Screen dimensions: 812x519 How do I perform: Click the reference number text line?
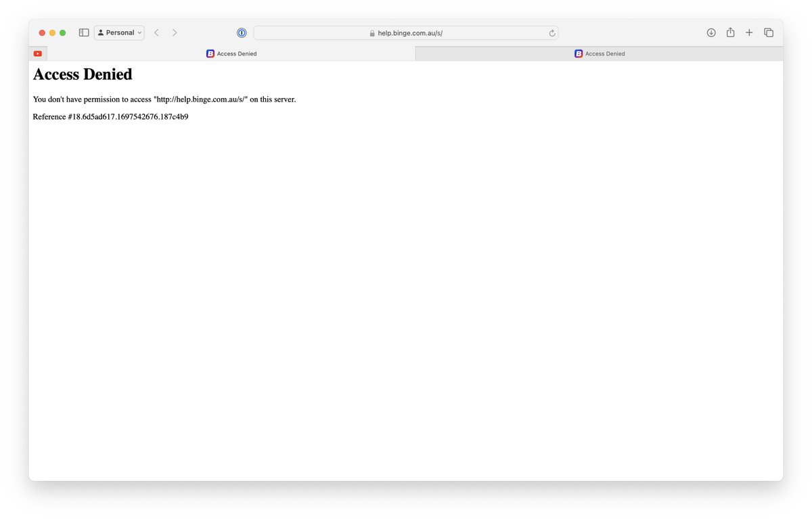pos(110,117)
